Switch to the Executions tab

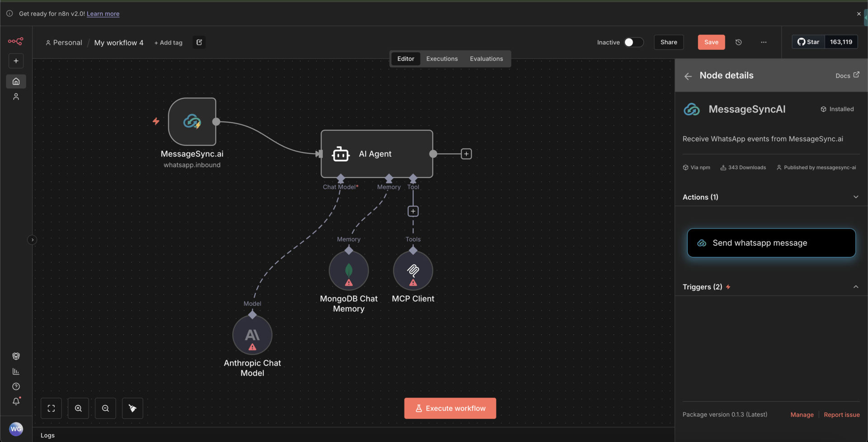(442, 58)
